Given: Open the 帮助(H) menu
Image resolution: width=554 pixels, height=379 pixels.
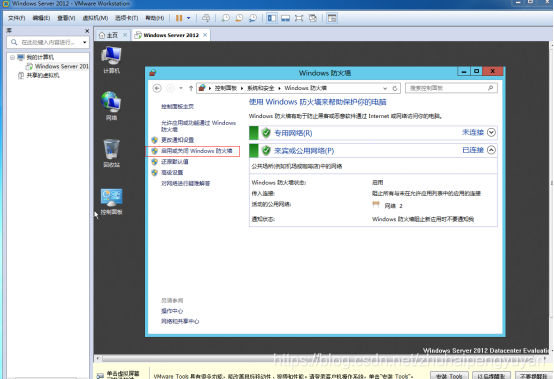Looking at the screenshot, I should (154, 18).
